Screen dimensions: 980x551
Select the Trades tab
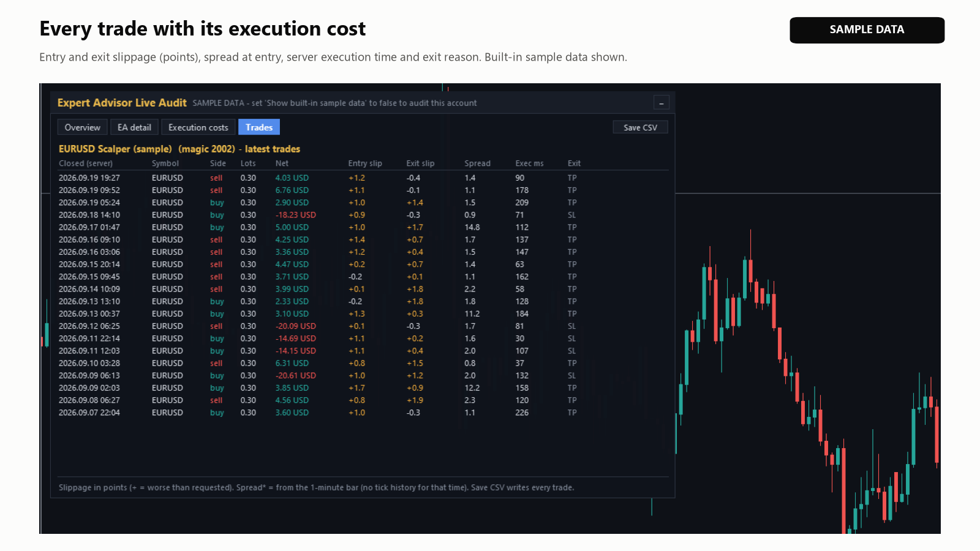[x=259, y=127]
